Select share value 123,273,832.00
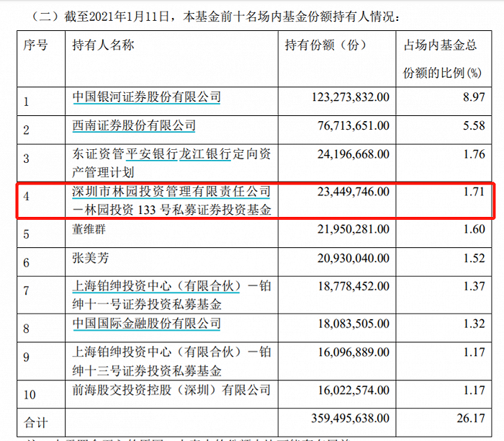This screenshot has width=504, height=441. (x=351, y=97)
